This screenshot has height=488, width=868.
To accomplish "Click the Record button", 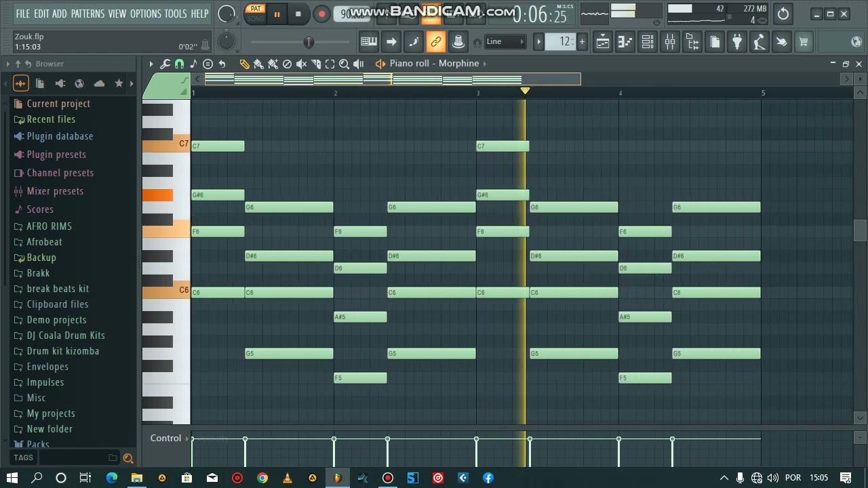I will point(321,14).
